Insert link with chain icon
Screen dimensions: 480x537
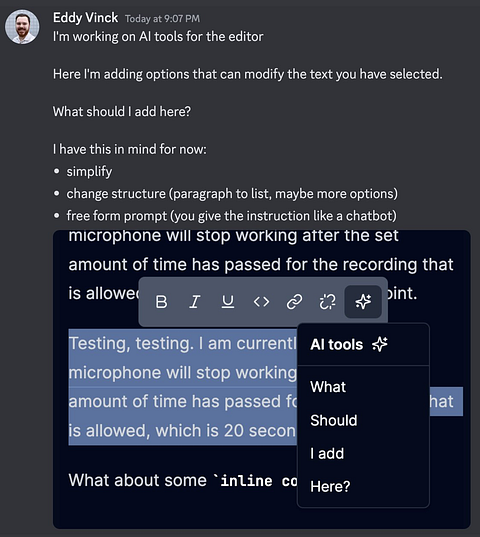point(294,302)
